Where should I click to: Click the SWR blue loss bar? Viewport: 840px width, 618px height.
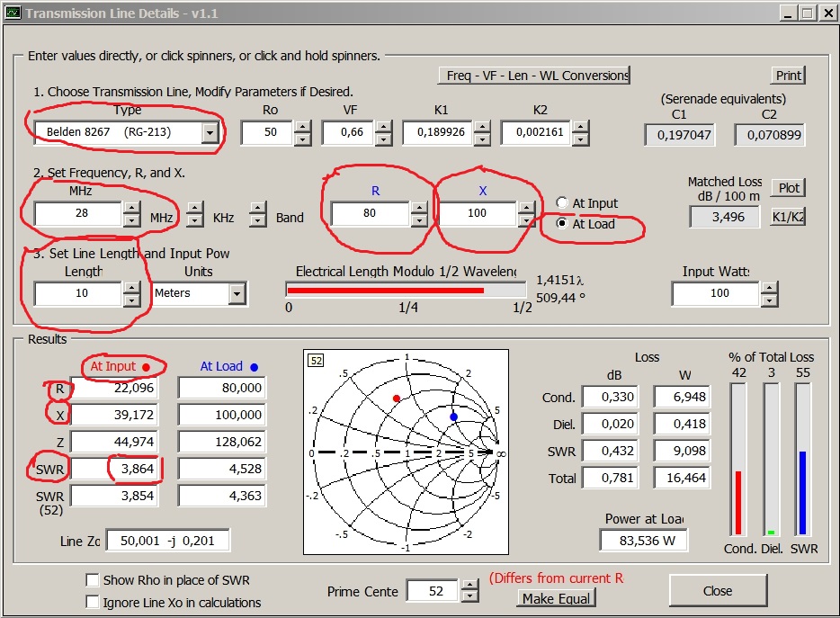(x=802, y=493)
